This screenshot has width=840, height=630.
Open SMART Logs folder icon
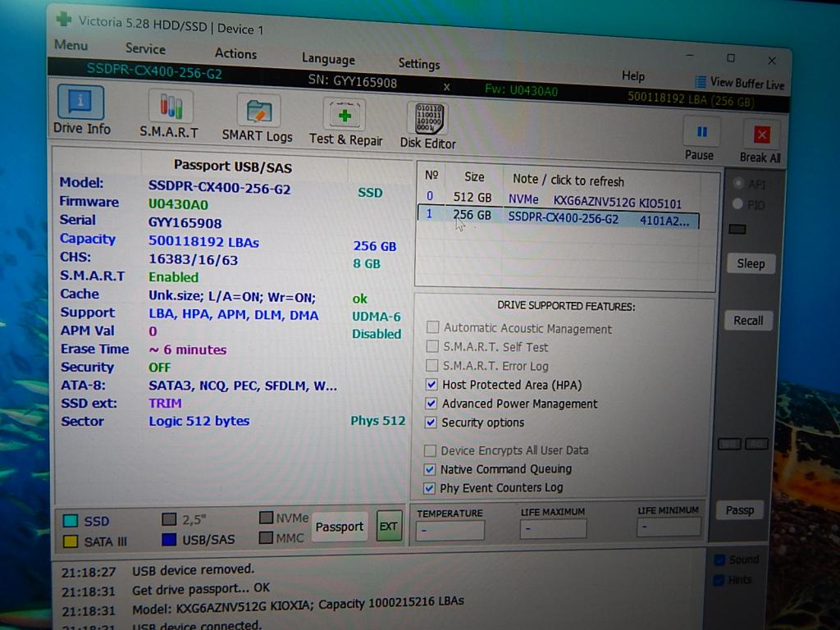pyautogui.click(x=258, y=112)
